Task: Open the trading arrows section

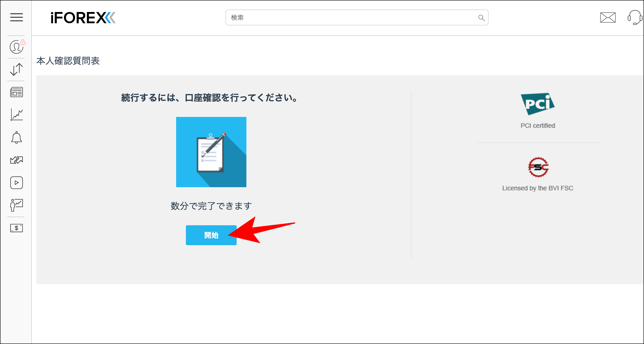Action: click(x=16, y=160)
